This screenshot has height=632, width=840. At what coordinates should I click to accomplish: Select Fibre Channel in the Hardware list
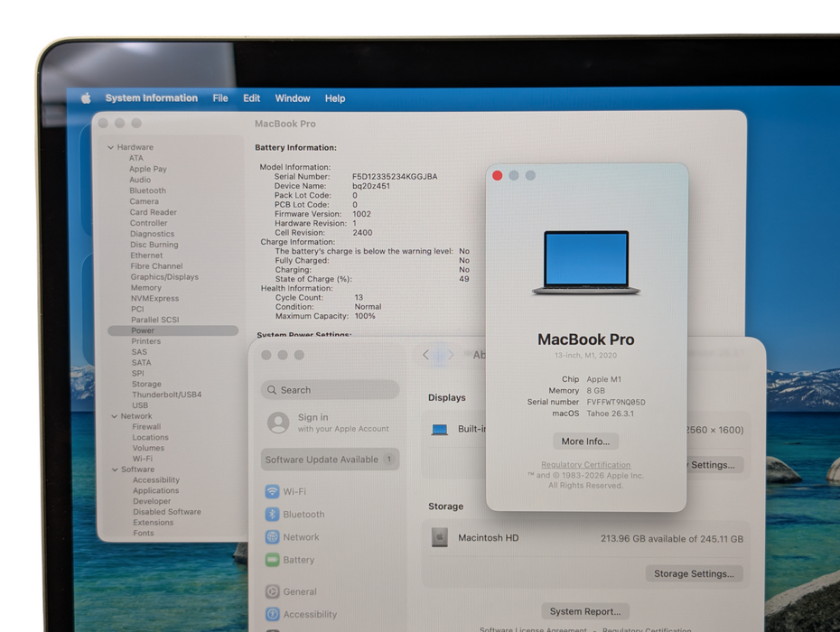[x=156, y=266]
